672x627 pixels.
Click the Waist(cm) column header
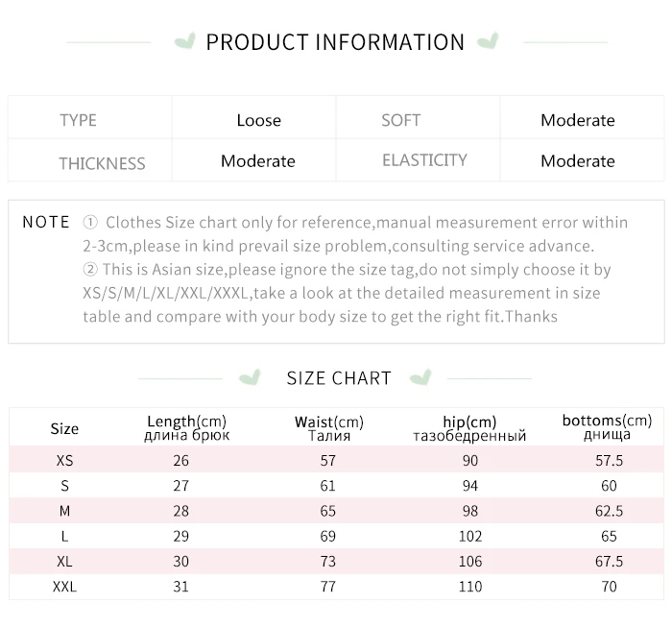(x=328, y=428)
